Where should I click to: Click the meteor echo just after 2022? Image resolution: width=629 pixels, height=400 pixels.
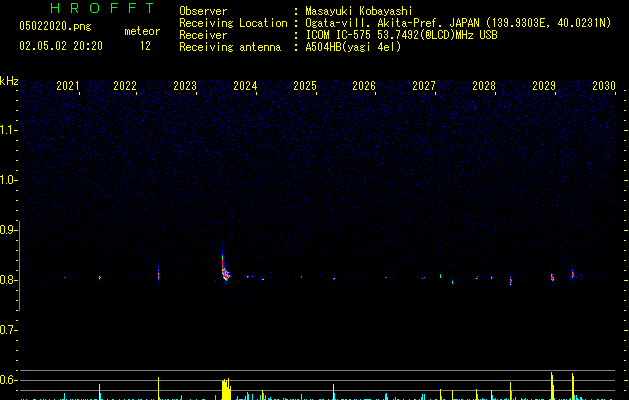(x=158, y=275)
